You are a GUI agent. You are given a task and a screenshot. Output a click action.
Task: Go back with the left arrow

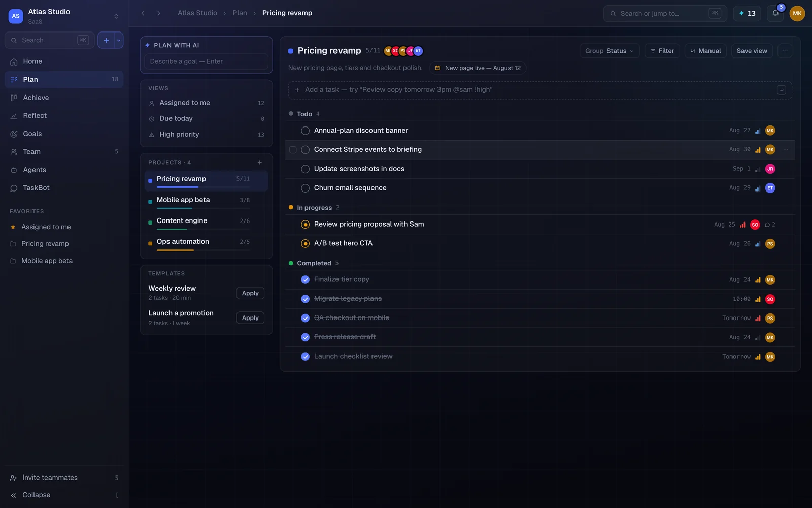coord(143,13)
